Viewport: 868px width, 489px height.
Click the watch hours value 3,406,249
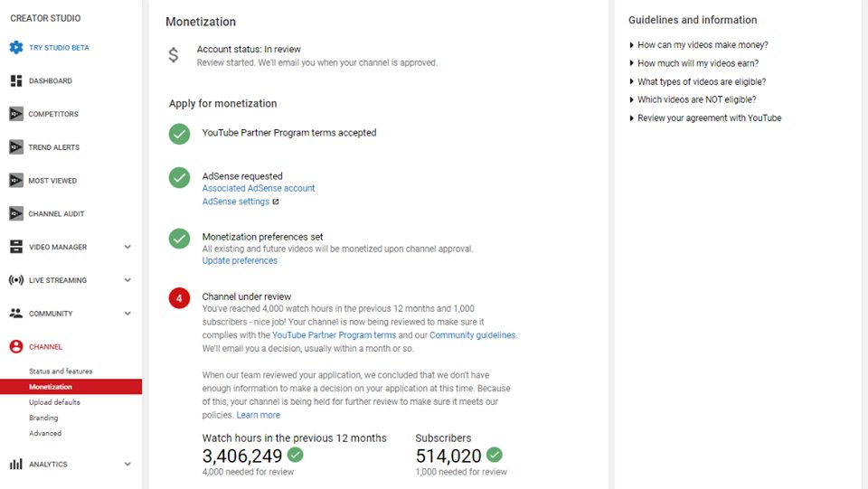click(x=242, y=456)
